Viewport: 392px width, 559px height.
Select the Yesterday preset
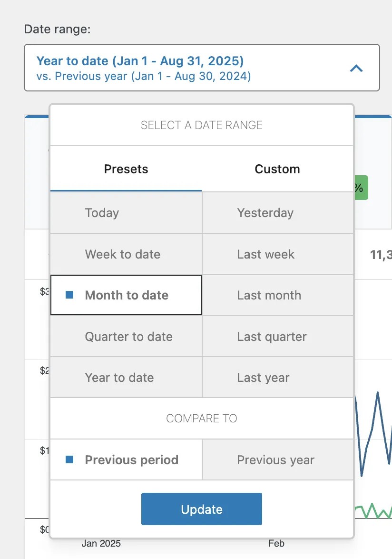[x=278, y=213]
